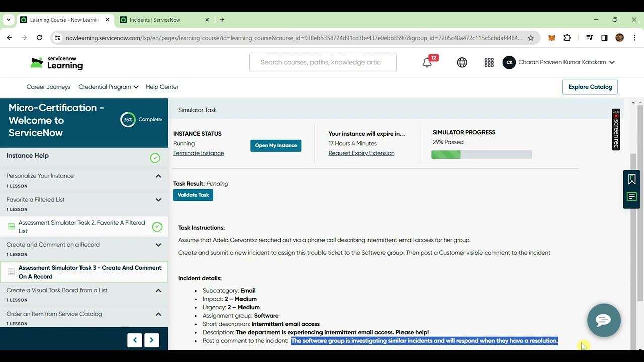This screenshot has height=362, width=644.
Task: Click the Instance Help section heading
Action: click(28, 156)
